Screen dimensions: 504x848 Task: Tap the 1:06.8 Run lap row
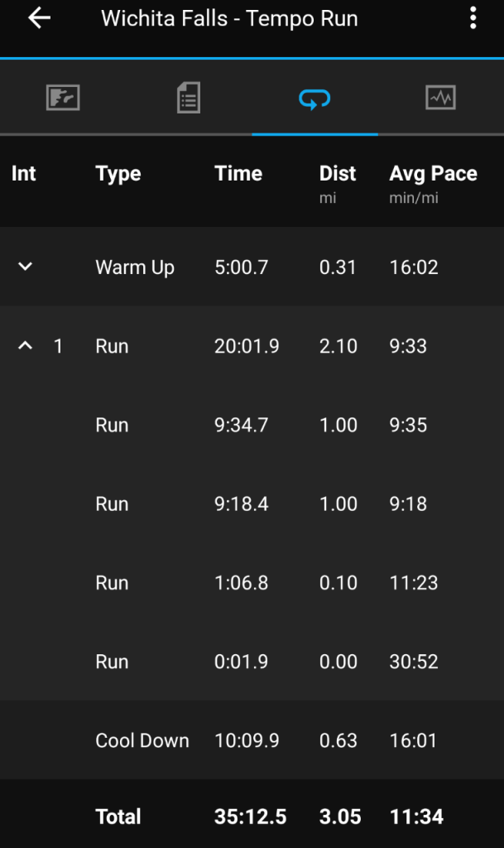pyautogui.click(x=241, y=583)
